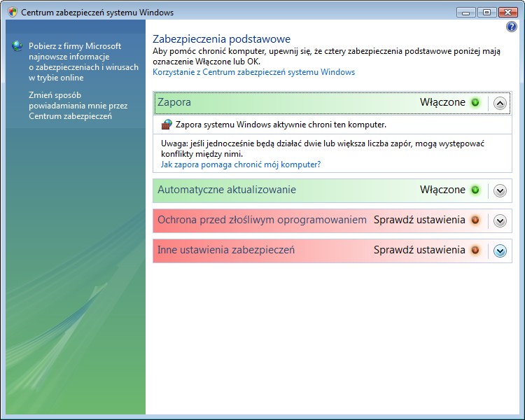Screen dimensions: 525x420
Task: Open Zmień sposób powiadamiania mnie link
Action: point(78,106)
